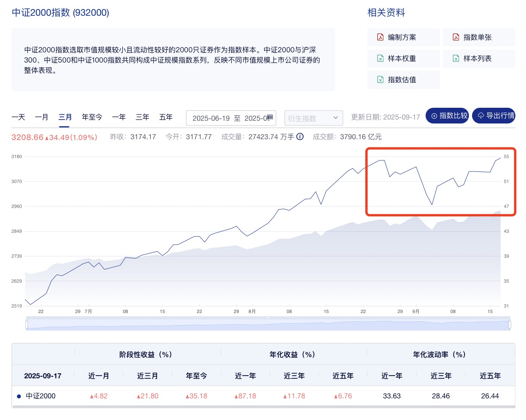The image size is (526, 420).
Task: Click the annualized three-year return 11.78
Action: [x=294, y=396]
